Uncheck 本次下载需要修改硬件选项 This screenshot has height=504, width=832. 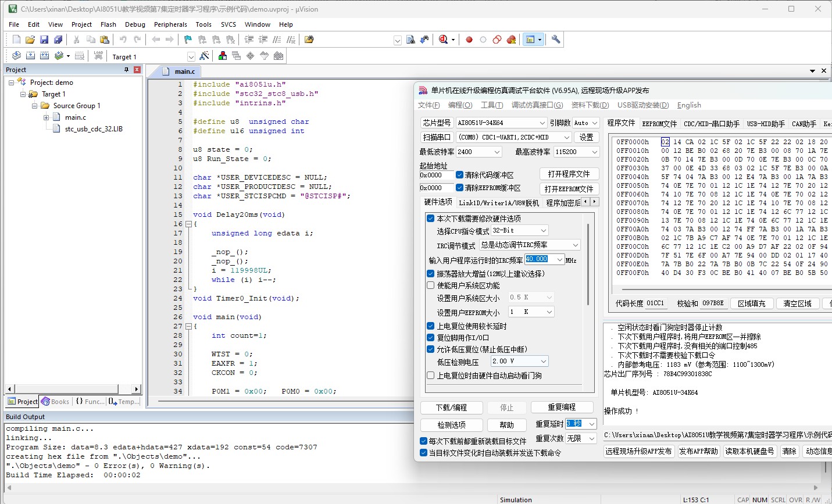(431, 219)
